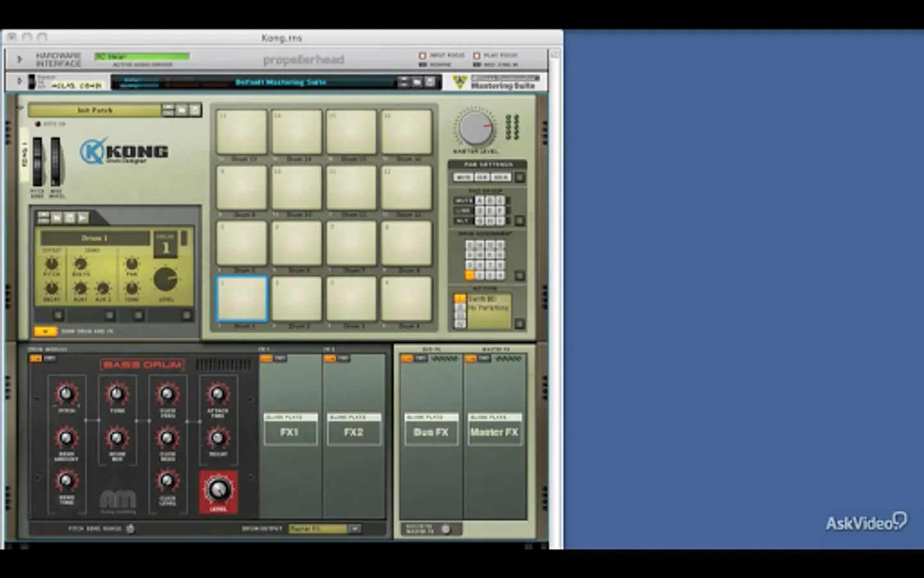This screenshot has height=578, width=924.
Task: Expand the Hardware Interface fold arrow
Action: [19, 60]
